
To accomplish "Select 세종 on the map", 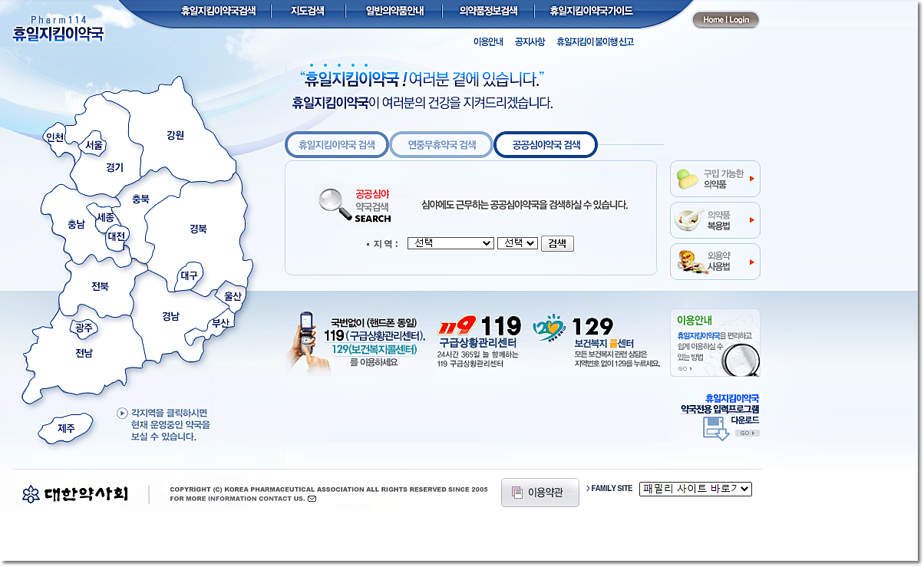I will tap(105, 218).
